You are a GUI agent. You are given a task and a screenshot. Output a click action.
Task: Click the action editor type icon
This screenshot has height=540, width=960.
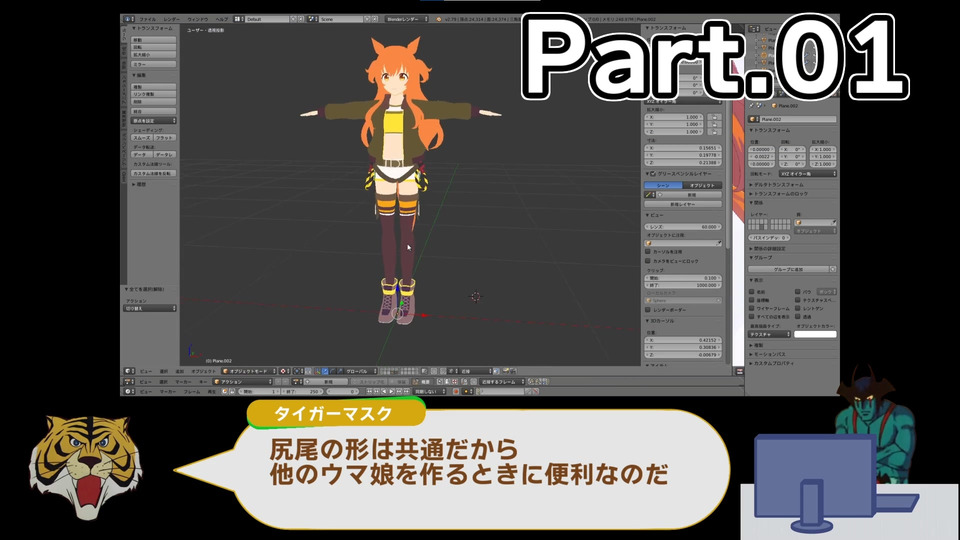coord(129,381)
